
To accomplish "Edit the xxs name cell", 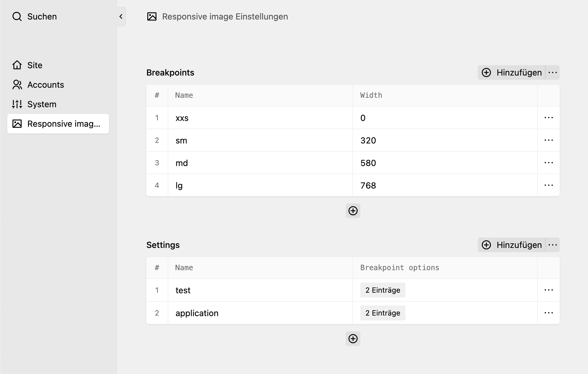I will 261,118.
